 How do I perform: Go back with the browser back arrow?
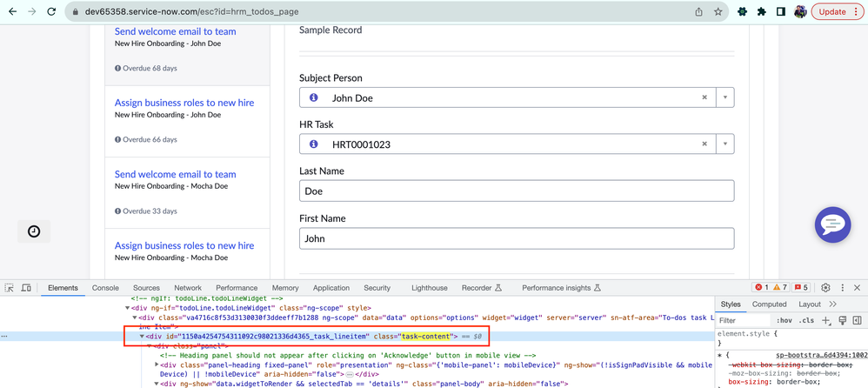[13, 11]
